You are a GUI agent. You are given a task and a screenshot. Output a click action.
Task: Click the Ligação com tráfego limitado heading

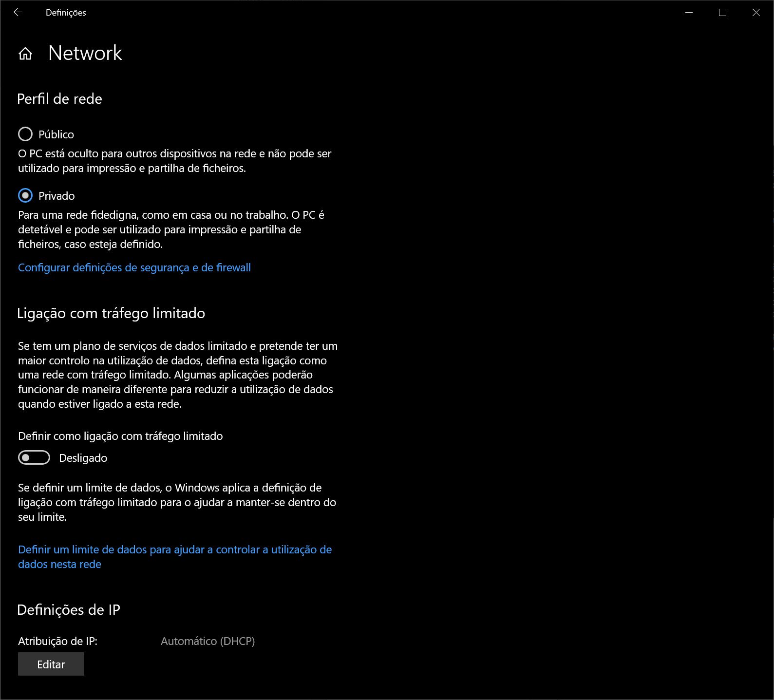(111, 313)
